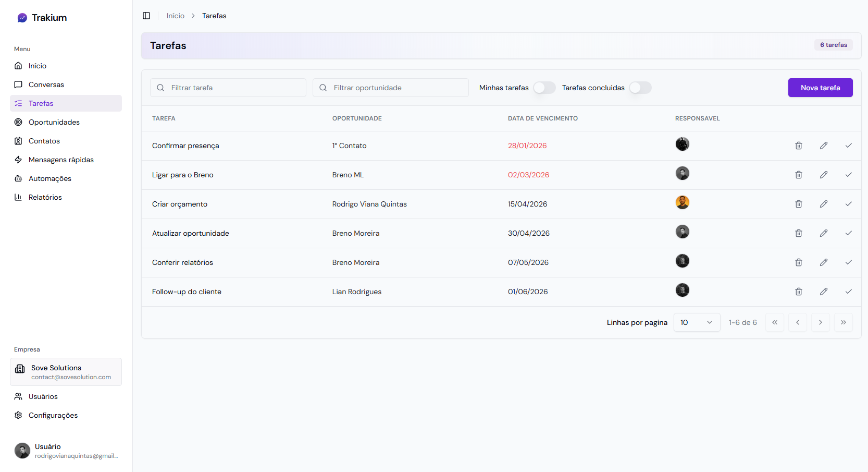Delete the Follow-up do cliente task
This screenshot has width=868, height=472.
tap(798, 292)
